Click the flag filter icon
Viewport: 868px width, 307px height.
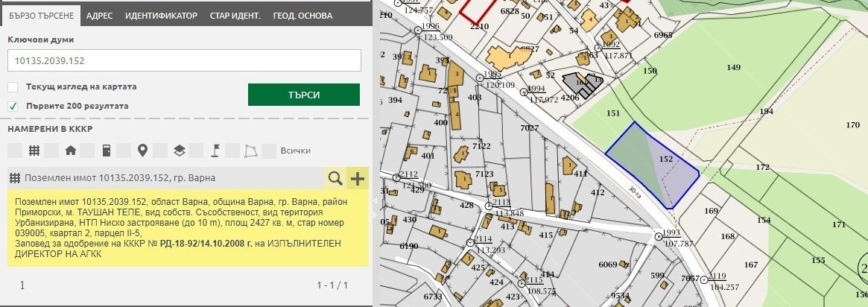click(x=215, y=151)
